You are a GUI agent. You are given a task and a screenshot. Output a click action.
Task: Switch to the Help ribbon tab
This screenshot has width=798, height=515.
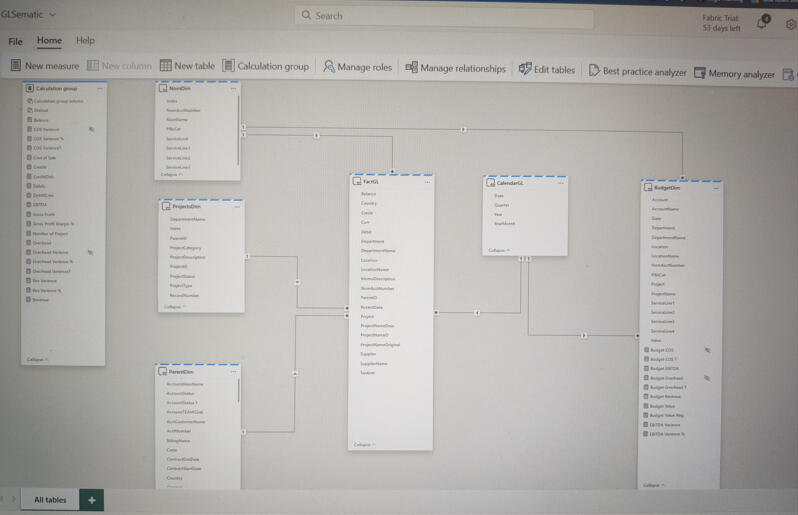(85, 41)
